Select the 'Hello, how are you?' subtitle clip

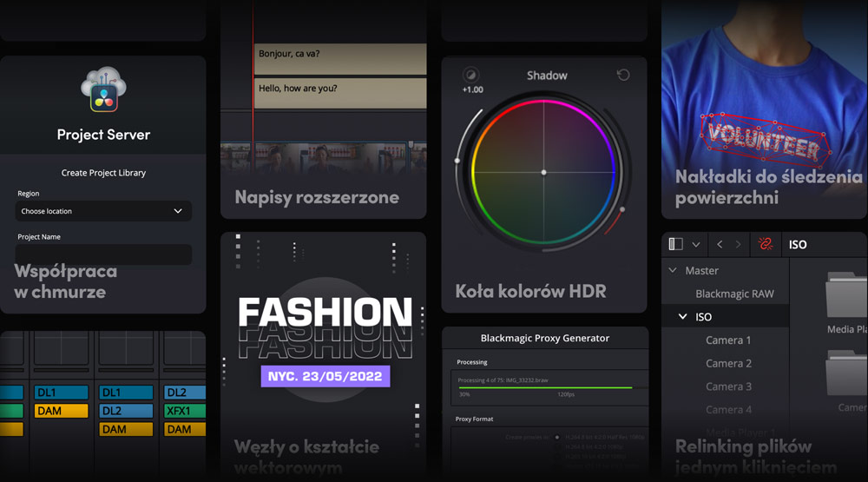coord(340,93)
